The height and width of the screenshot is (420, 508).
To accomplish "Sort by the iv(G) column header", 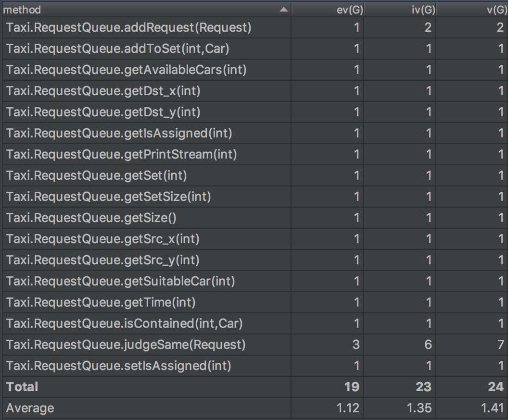I will click(x=400, y=10).
